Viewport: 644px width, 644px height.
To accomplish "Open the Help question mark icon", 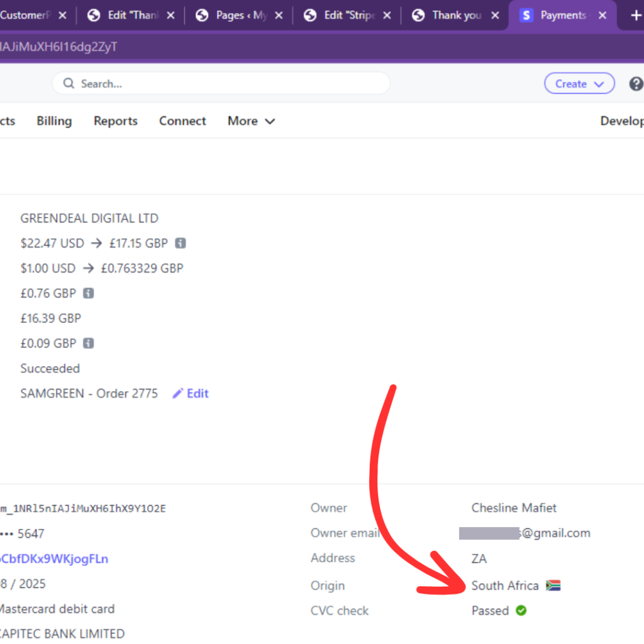I will click(x=636, y=84).
